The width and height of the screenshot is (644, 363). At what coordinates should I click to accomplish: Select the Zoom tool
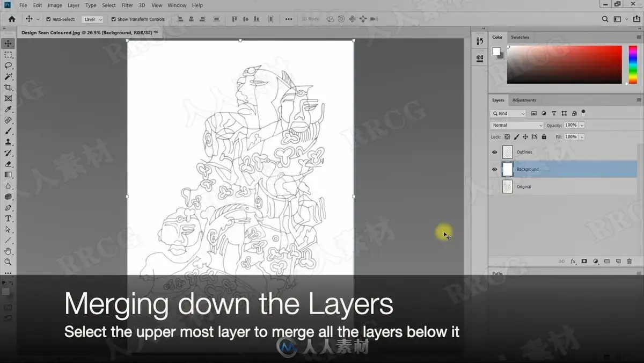coord(8,262)
